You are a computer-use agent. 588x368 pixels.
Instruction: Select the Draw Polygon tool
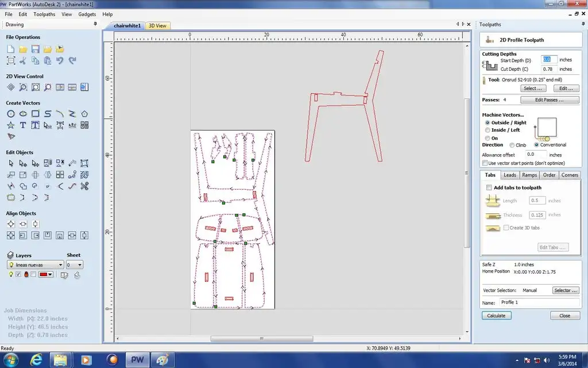point(84,114)
